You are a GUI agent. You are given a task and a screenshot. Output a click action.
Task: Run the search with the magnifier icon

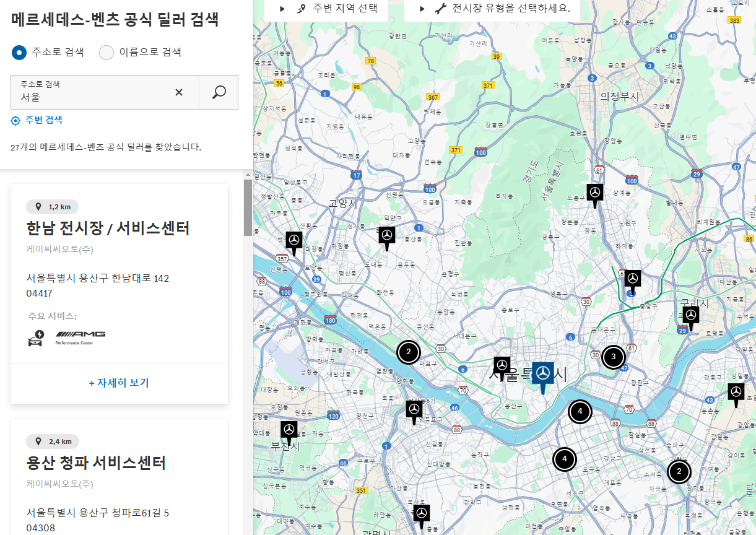pos(219,92)
